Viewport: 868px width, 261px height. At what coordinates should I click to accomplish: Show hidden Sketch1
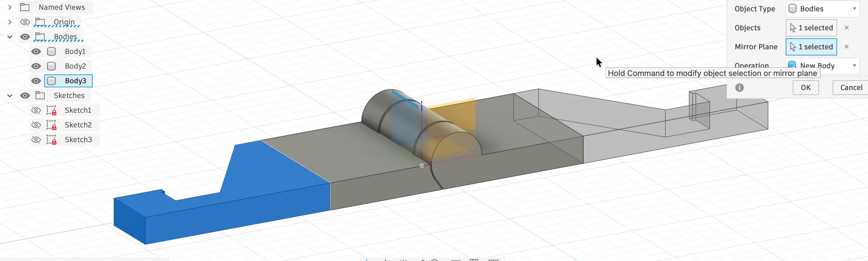pos(36,110)
